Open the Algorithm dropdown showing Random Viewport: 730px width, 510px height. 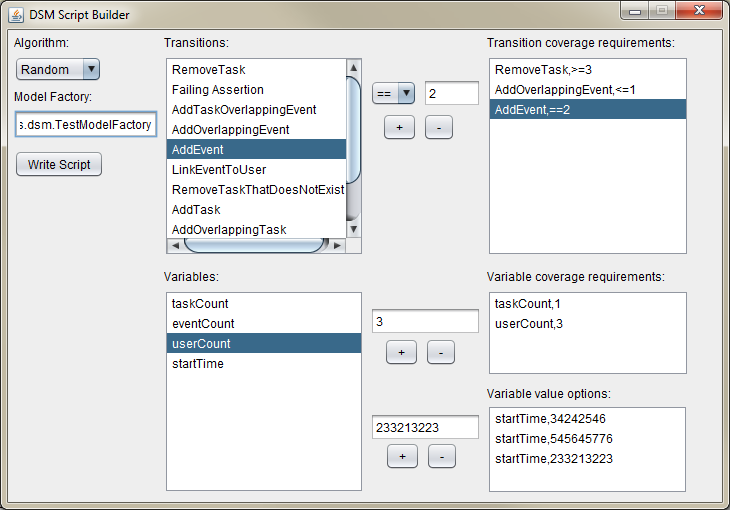58,69
